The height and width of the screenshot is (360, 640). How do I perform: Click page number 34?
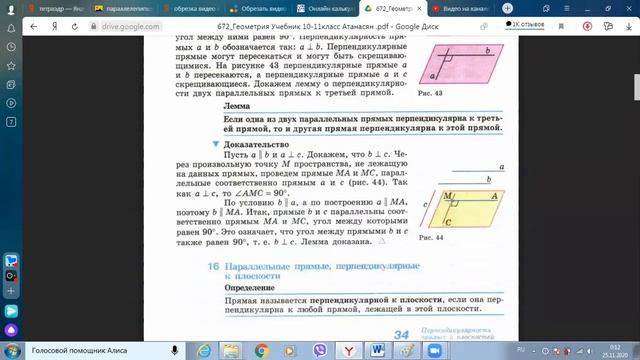[x=402, y=335]
